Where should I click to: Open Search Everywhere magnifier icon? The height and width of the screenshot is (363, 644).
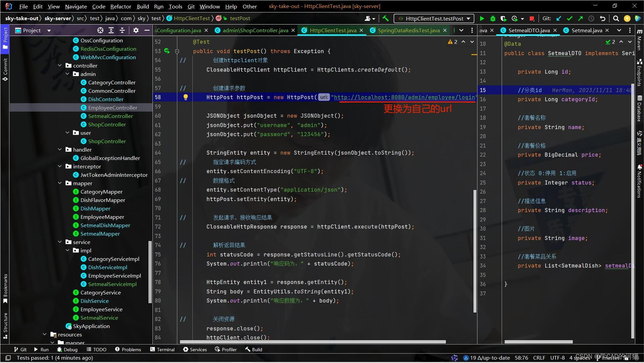pyautogui.click(x=616, y=18)
